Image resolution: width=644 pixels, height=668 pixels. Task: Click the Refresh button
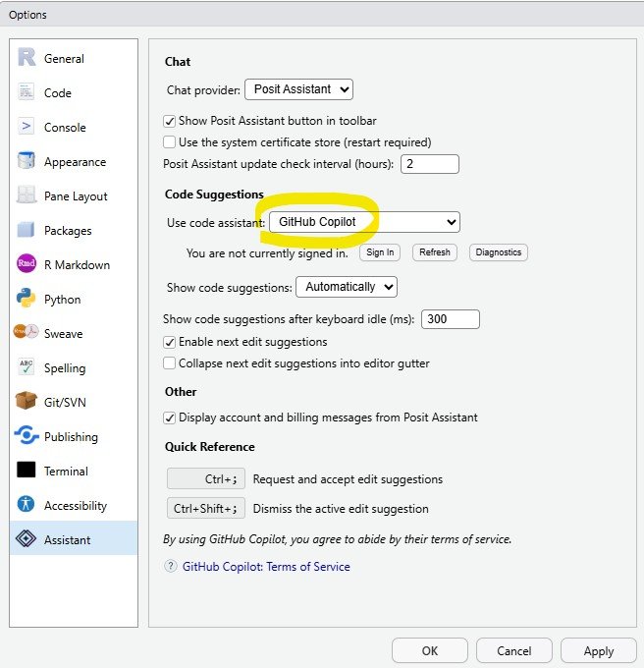(x=435, y=252)
